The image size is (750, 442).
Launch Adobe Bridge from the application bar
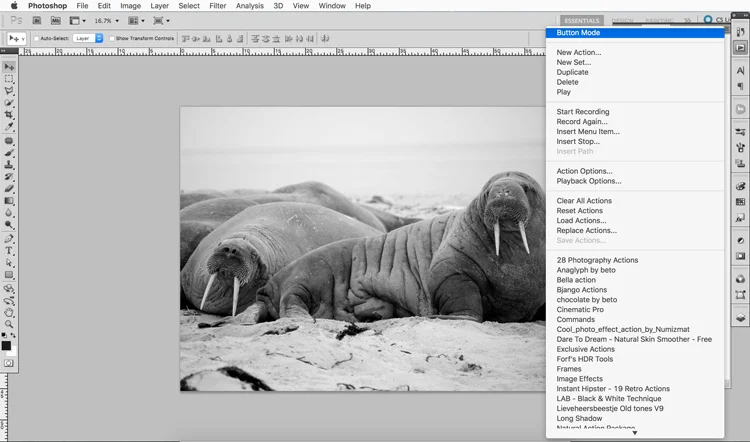point(37,21)
